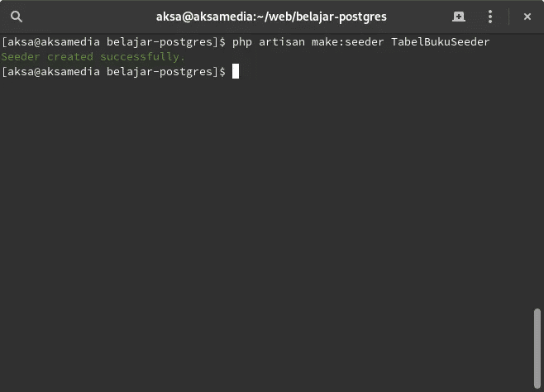Click the separator line beside the close button
544x392 pixels.
pos(508,17)
